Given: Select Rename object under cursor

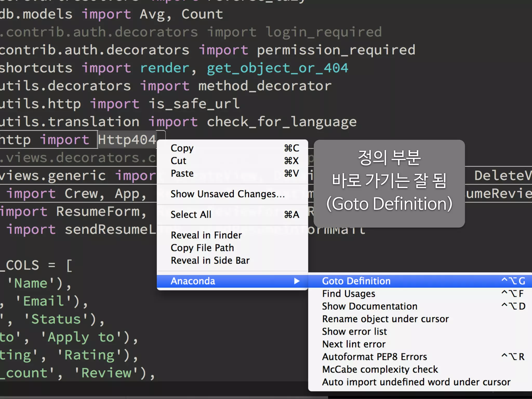Looking at the screenshot, I should (x=420, y=319).
